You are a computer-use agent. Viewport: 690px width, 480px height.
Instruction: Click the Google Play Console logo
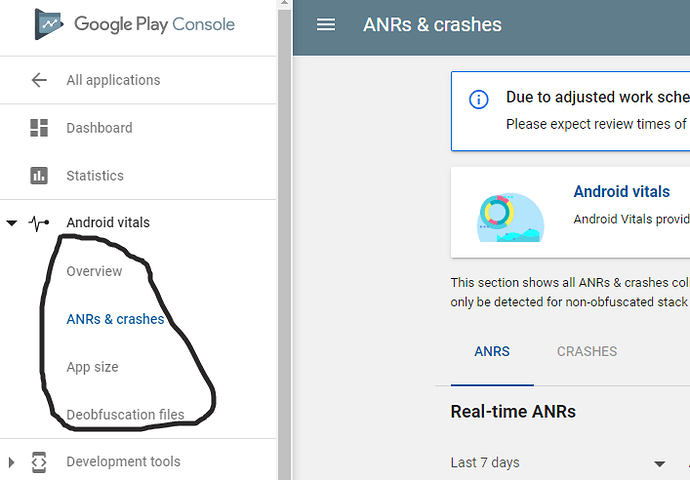(49, 24)
